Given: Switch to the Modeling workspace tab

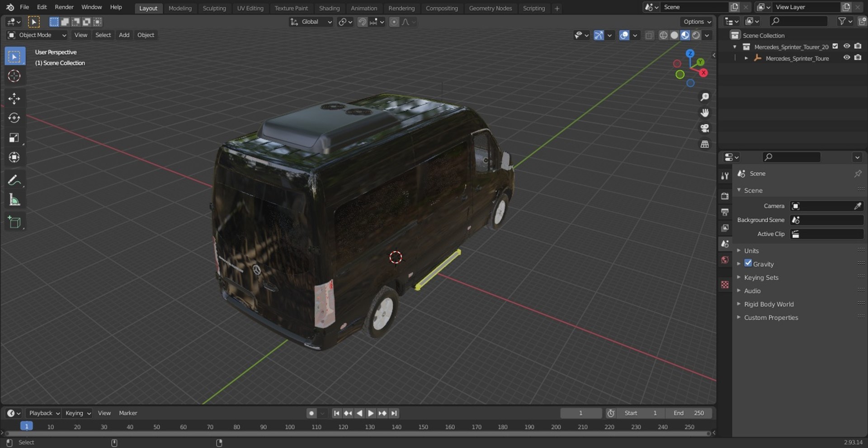Looking at the screenshot, I should pyautogui.click(x=180, y=8).
